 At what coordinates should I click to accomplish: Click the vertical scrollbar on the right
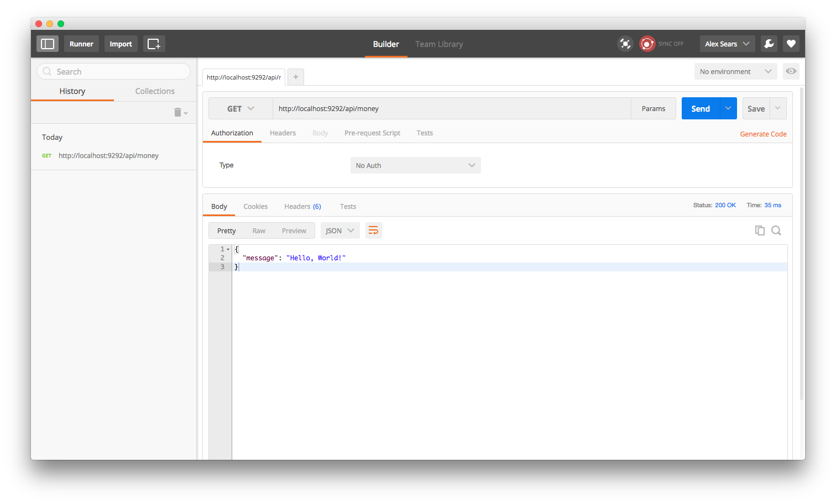tap(802, 243)
